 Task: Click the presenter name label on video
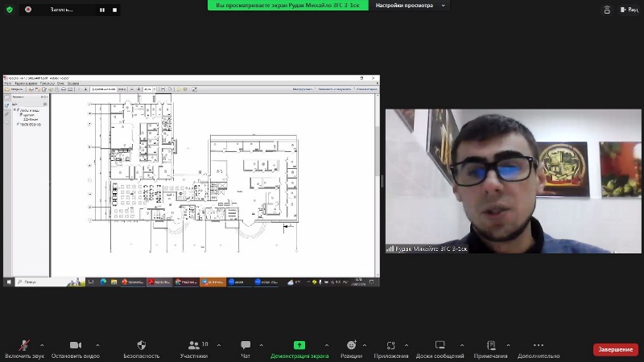click(x=427, y=249)
